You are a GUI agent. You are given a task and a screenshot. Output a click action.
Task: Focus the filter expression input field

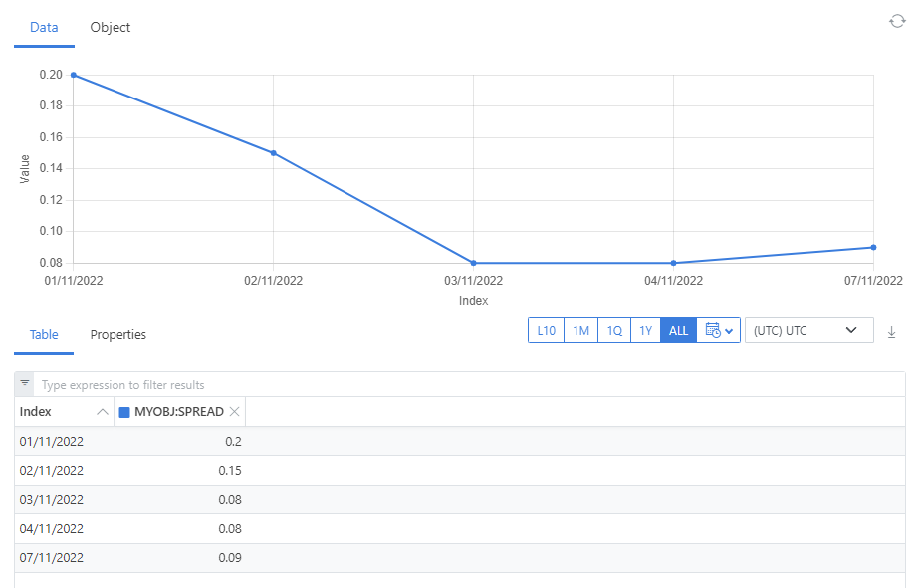tap(468, 385)
